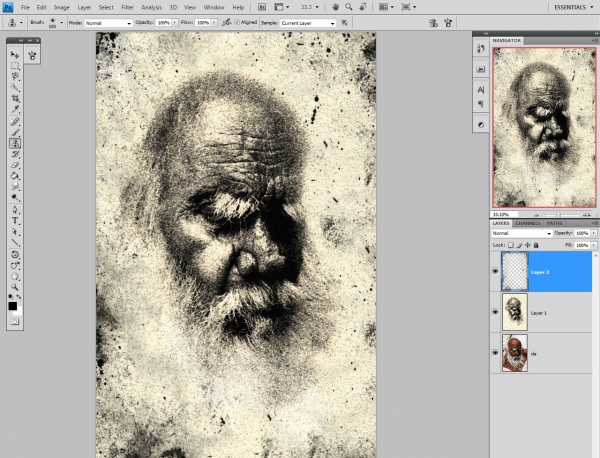
Task: Select the Line tool
Action: click(x=15, y=243)
